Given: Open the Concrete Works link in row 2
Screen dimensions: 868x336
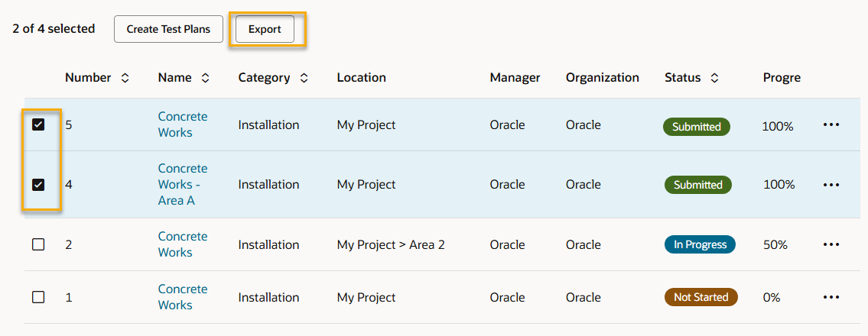Looking at the screenshot, I should [x=182, y=244].
